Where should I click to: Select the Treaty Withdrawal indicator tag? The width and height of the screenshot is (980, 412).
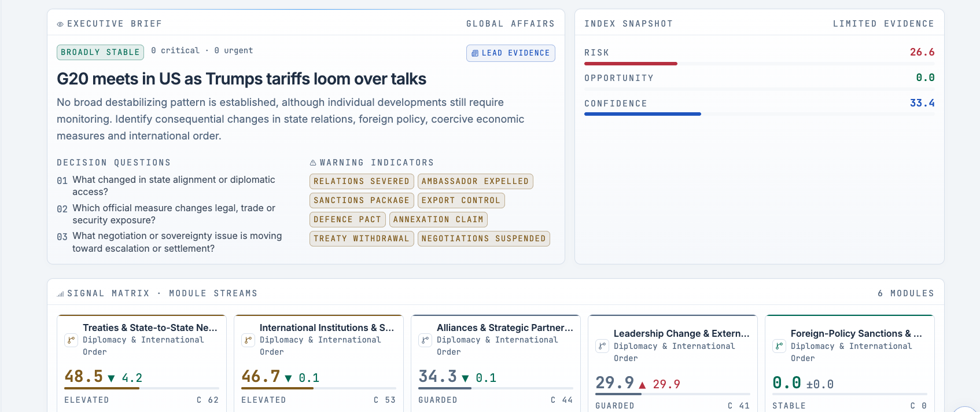362,239
